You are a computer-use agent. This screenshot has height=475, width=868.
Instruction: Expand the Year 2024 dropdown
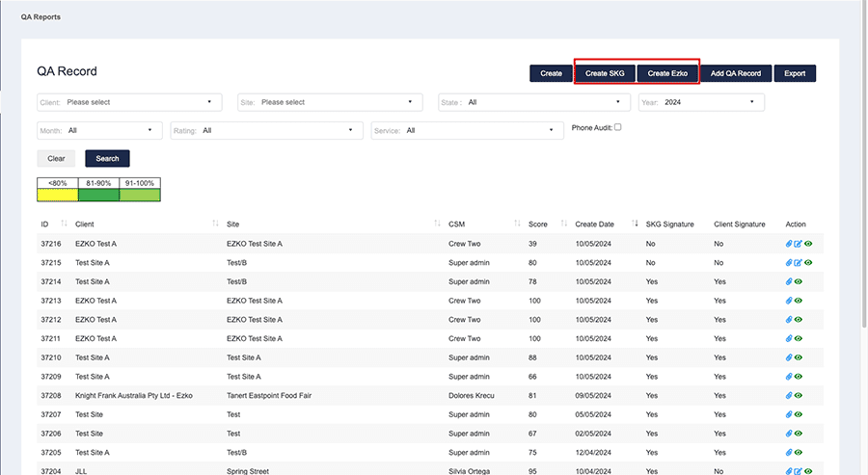701,102
